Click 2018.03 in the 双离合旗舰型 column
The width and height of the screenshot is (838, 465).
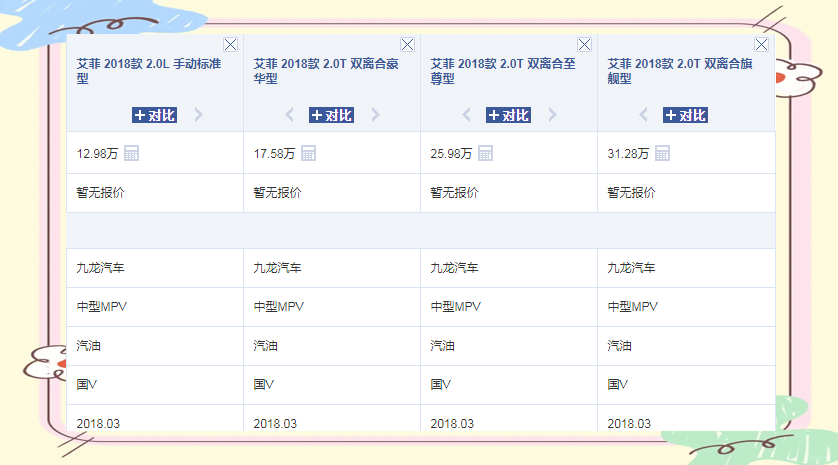coord(629,423)
